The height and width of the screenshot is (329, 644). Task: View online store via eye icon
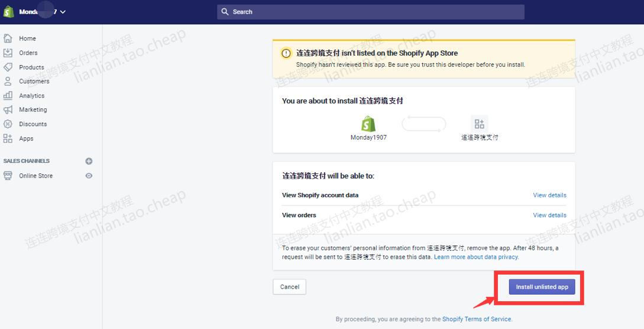point(89,176)
